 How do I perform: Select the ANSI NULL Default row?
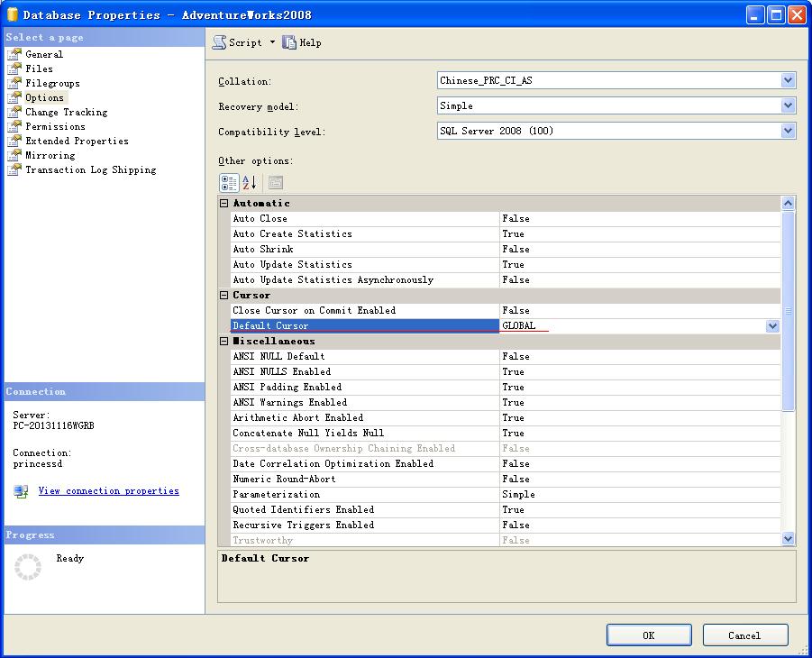pyautogui.click(x=506, y=356)
